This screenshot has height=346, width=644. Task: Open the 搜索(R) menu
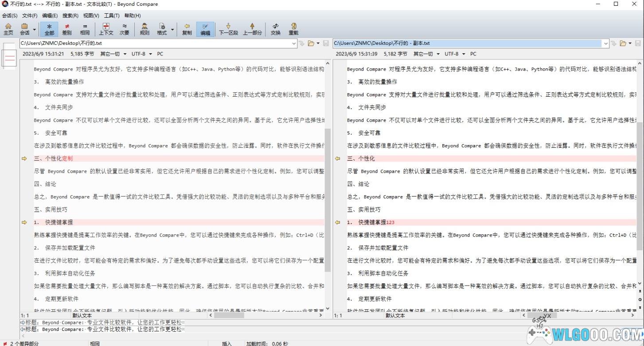tap(70, 16)
